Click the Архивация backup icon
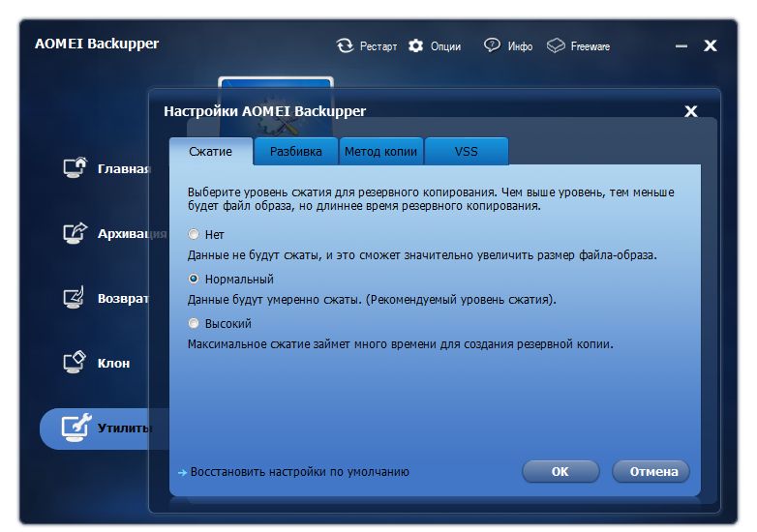Viewport: 757px width, 532px height. [75, 232]
